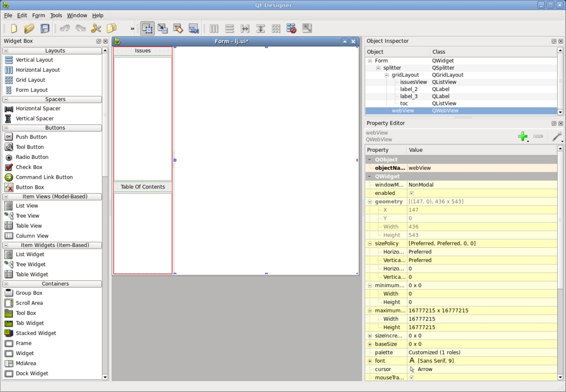The image size is (566, 392).
Task: Click the Break Layout toolbar icon
Action: point(291,28)
